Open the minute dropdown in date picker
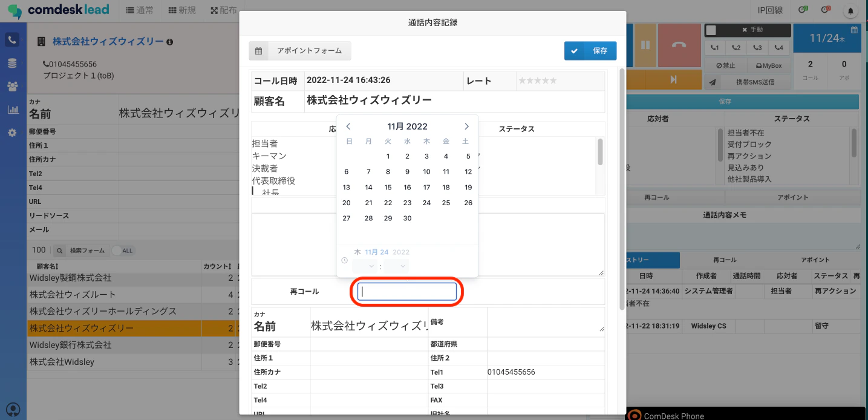The image size is (868, 420). [396, 266]
